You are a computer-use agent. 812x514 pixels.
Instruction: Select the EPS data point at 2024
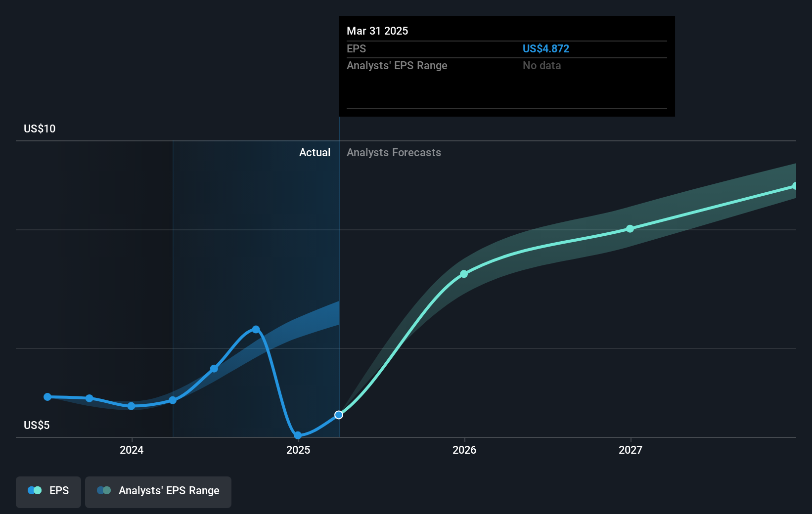point(131,406)
